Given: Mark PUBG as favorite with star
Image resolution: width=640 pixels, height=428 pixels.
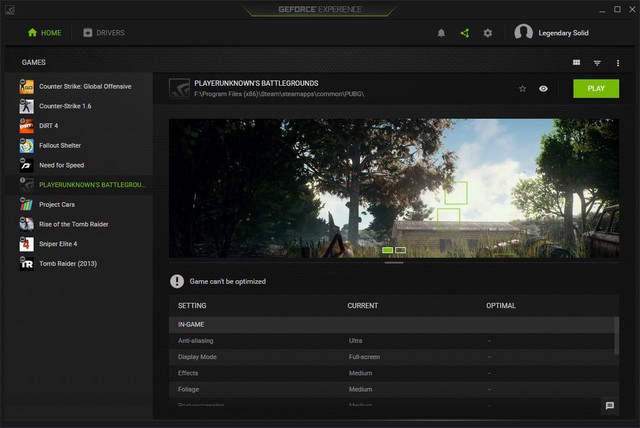Looking at the screenshot, I should (x=522, y=89).
